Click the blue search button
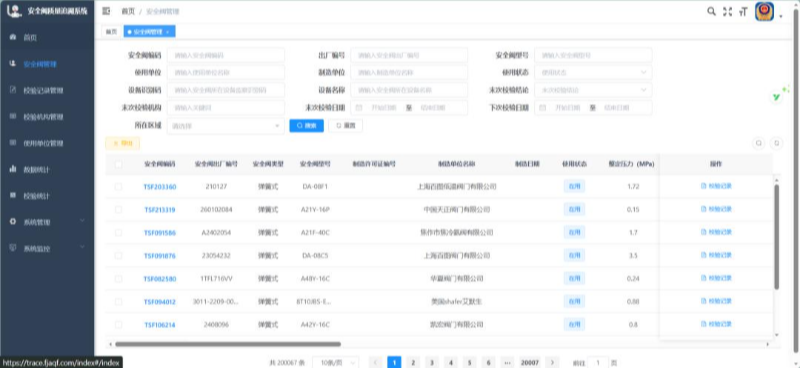Screen dimensions: 800x369 [307, 126]
